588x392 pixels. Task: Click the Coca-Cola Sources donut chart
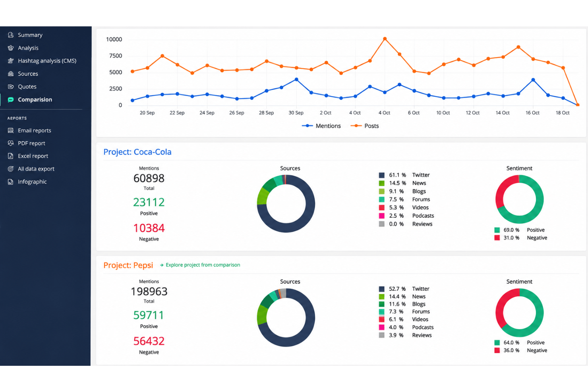click(x=286, y=204)
